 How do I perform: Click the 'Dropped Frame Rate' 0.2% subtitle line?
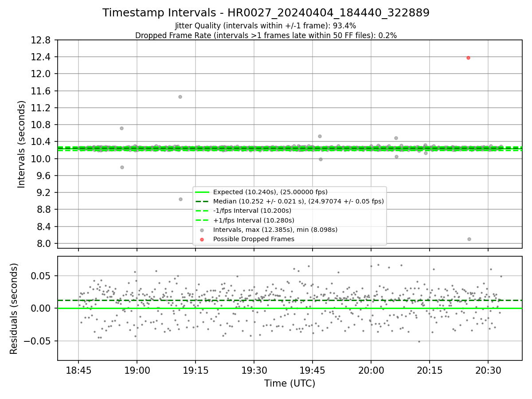(266, 35)
